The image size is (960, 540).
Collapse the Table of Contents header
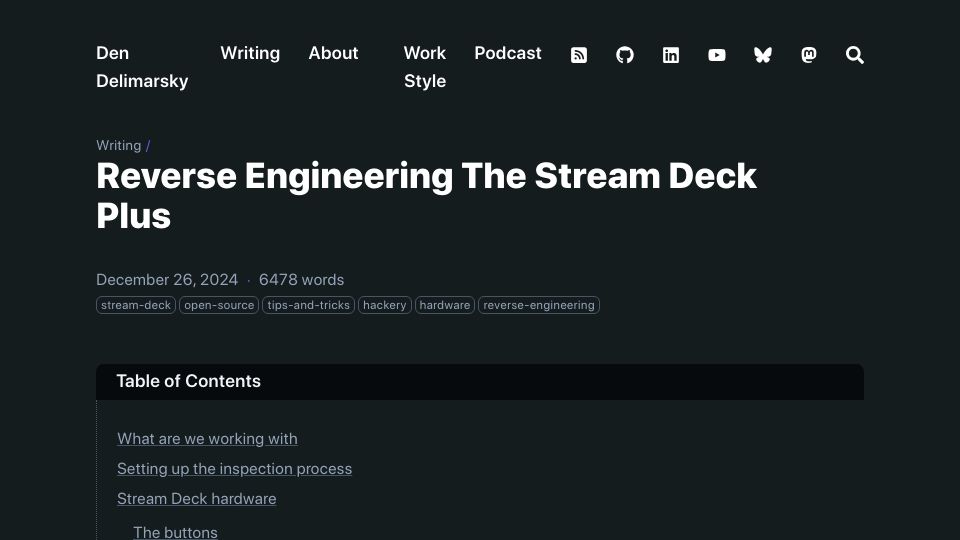tap(480, 381)
